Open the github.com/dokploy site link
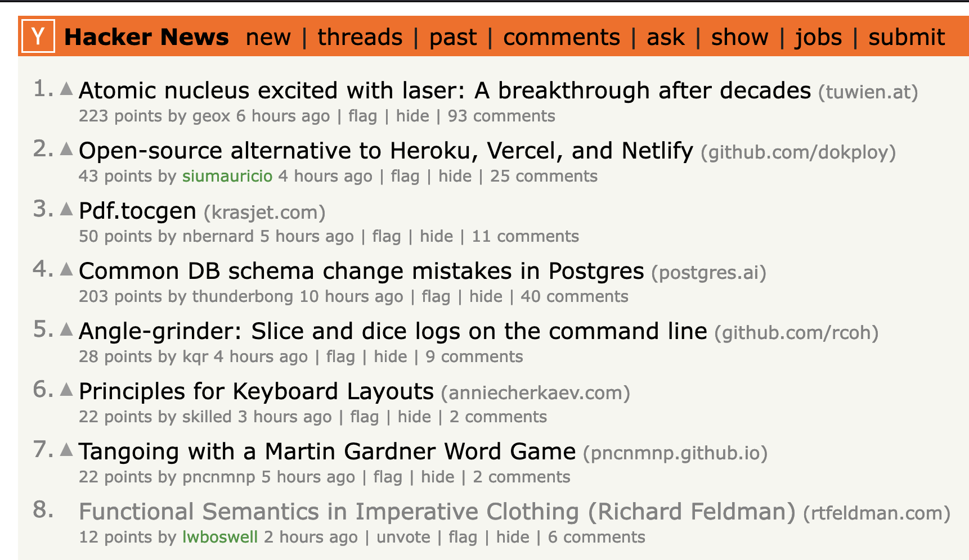Viewport: 969px width, 560px height. pos(798,152)
